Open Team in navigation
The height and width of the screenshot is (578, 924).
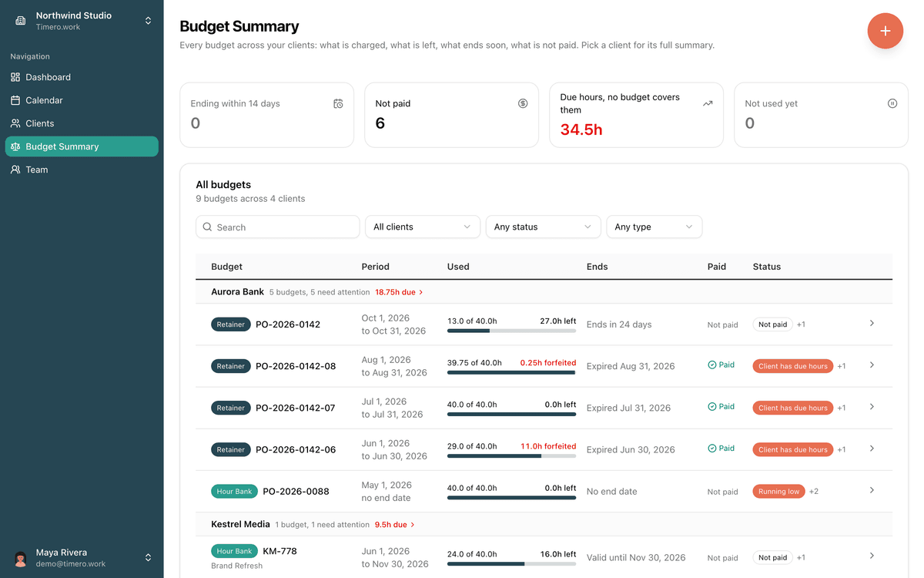click(82, 170)
